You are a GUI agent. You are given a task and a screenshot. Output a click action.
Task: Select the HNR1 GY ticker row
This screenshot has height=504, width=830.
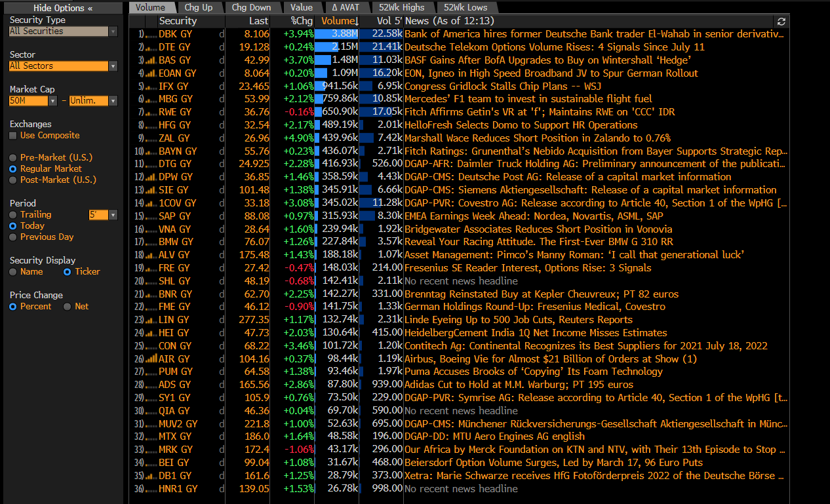point(459,489)
